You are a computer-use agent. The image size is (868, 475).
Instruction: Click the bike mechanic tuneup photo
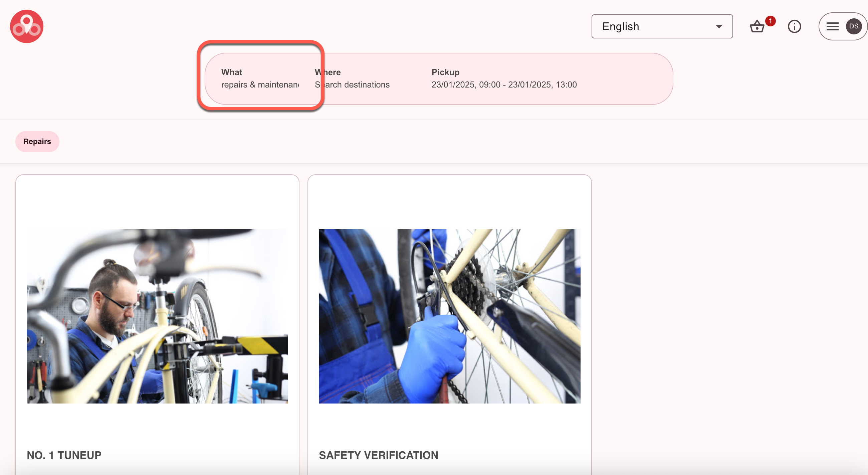(x=157, y=316)
